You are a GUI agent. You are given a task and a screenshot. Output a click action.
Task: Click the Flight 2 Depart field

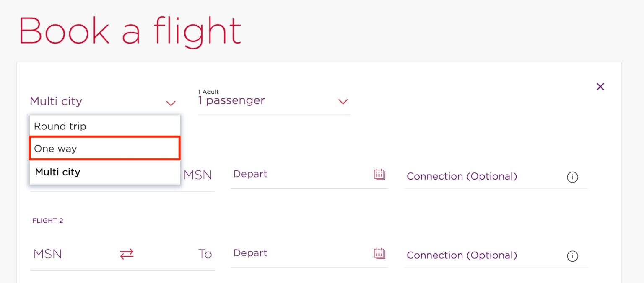click(250, 253)
